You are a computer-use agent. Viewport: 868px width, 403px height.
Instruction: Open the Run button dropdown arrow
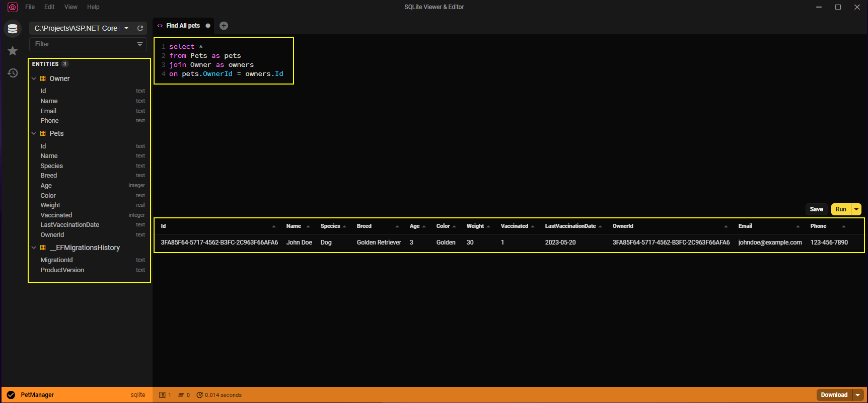856,209
